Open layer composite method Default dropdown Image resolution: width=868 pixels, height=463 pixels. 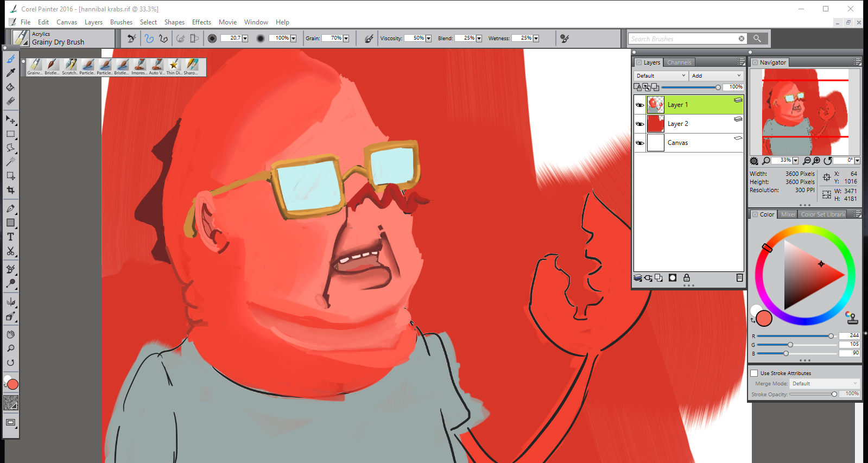pos(661,76)
